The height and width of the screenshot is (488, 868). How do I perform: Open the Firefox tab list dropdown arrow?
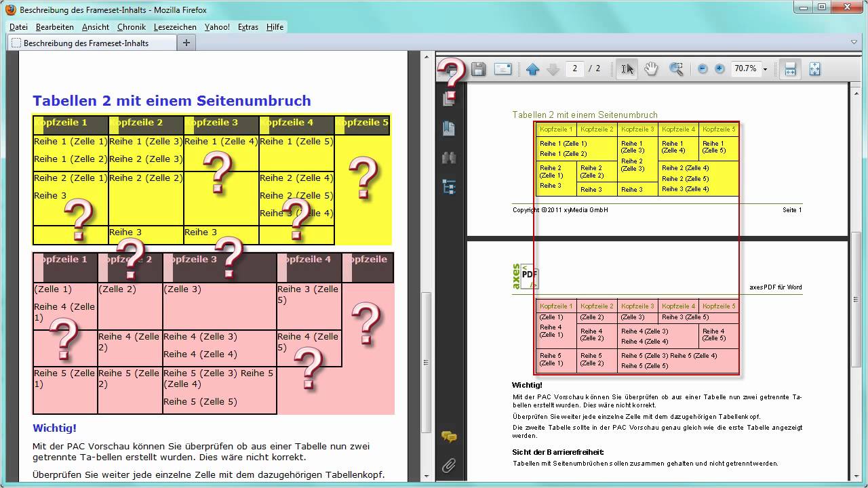point(854,42)
